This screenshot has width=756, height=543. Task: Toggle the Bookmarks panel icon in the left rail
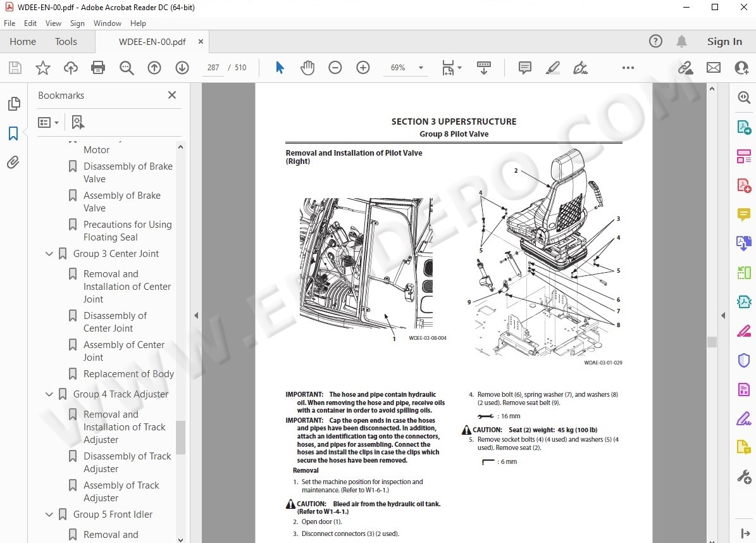[x=13, y=134]
